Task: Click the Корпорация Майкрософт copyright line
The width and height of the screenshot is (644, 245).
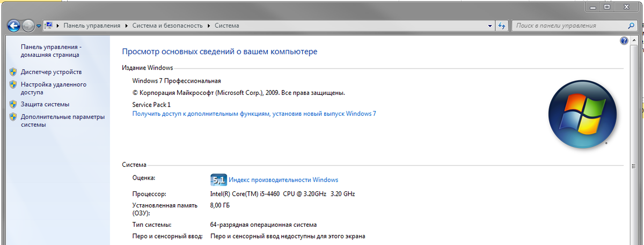Action: tap(238, 93)
